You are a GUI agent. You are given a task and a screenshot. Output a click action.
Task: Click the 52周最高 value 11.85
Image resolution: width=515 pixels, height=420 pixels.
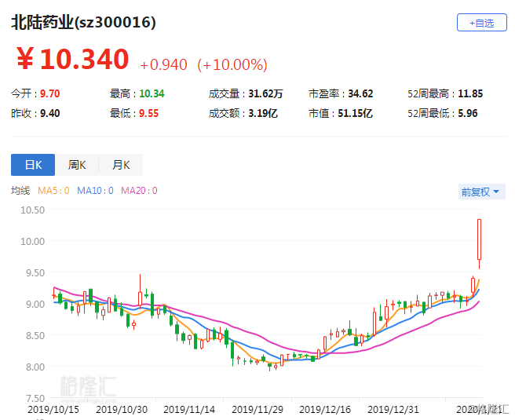[470, 93]
